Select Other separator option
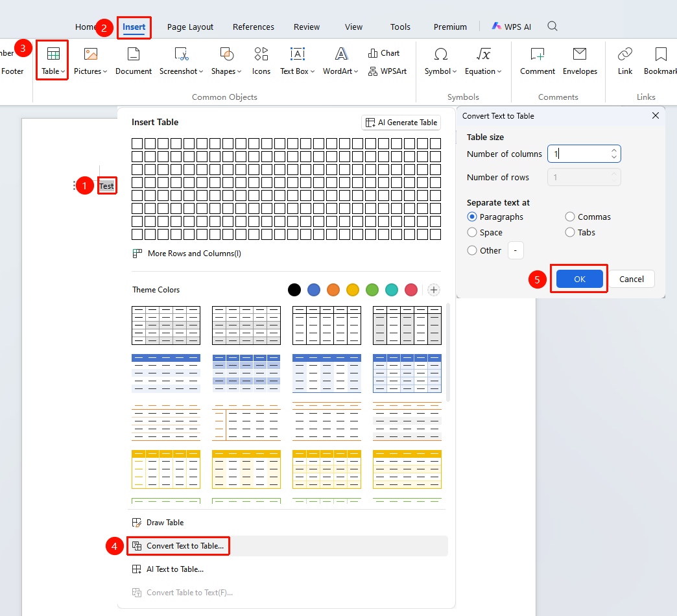Viewport: 677px width, 616px height. click(x=484, y=250)
